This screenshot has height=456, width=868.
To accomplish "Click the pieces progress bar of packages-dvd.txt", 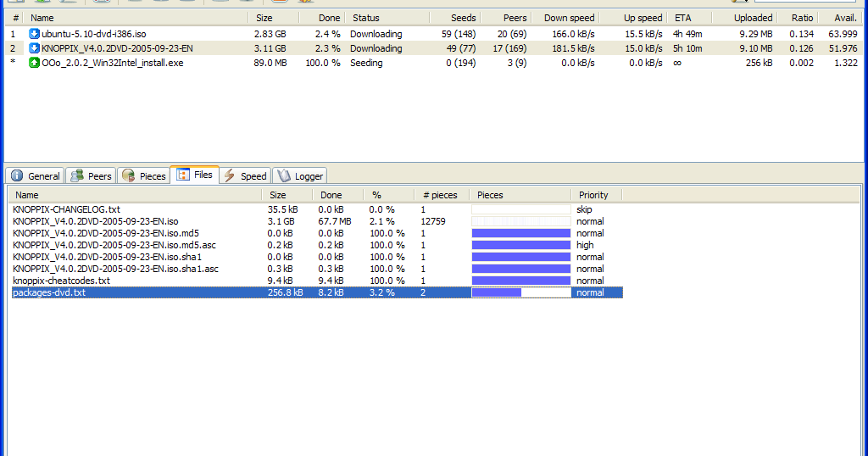I will pos(521,292).
